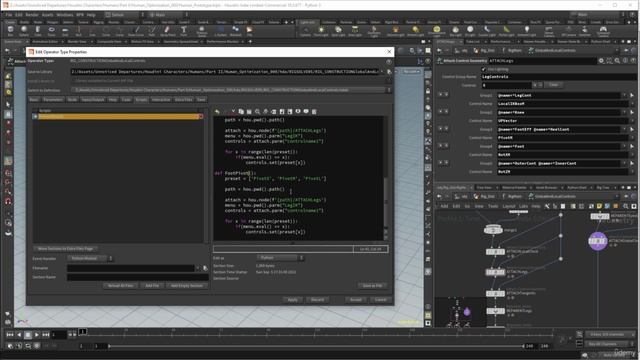Toggle realtime playback icon at timeline bottom-left

[x=10, y=346]
